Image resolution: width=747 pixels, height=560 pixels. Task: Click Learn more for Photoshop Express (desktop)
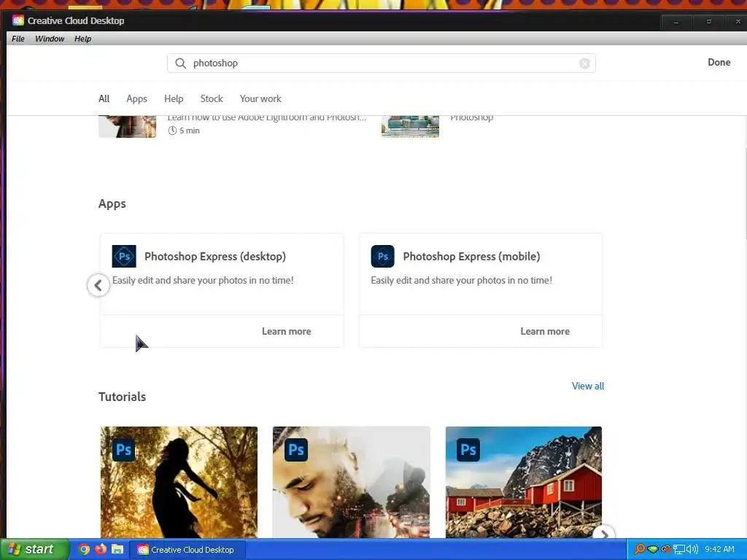(x=286, y=332)
